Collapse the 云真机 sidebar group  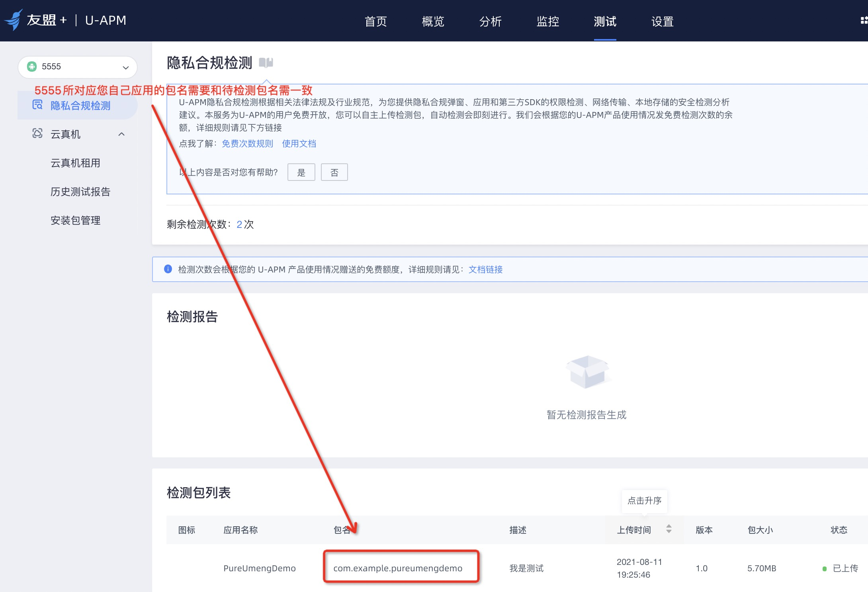coord(122,134)
